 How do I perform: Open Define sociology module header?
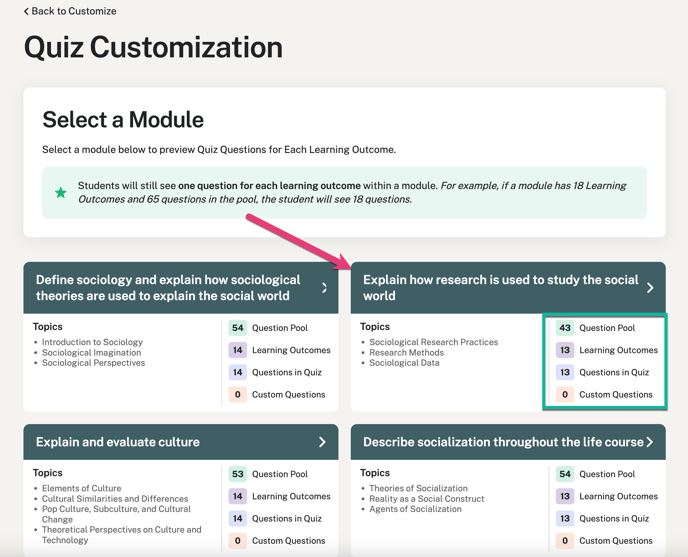(x=181, y=287)
